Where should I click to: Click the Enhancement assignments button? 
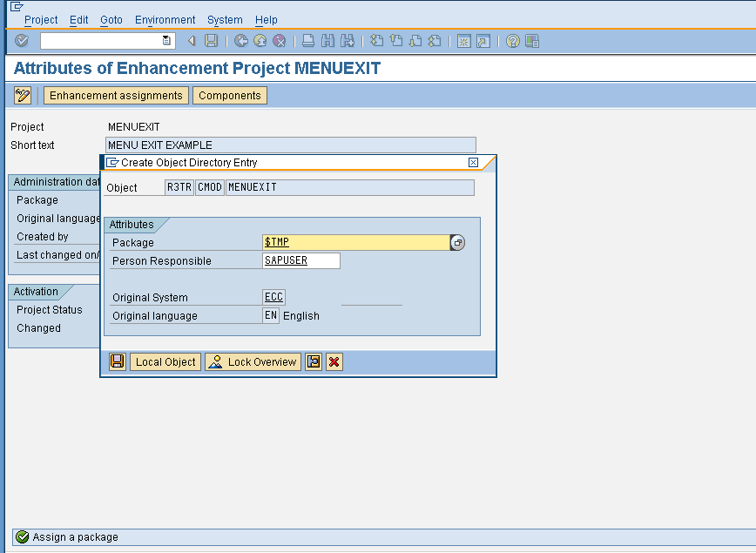115,96
